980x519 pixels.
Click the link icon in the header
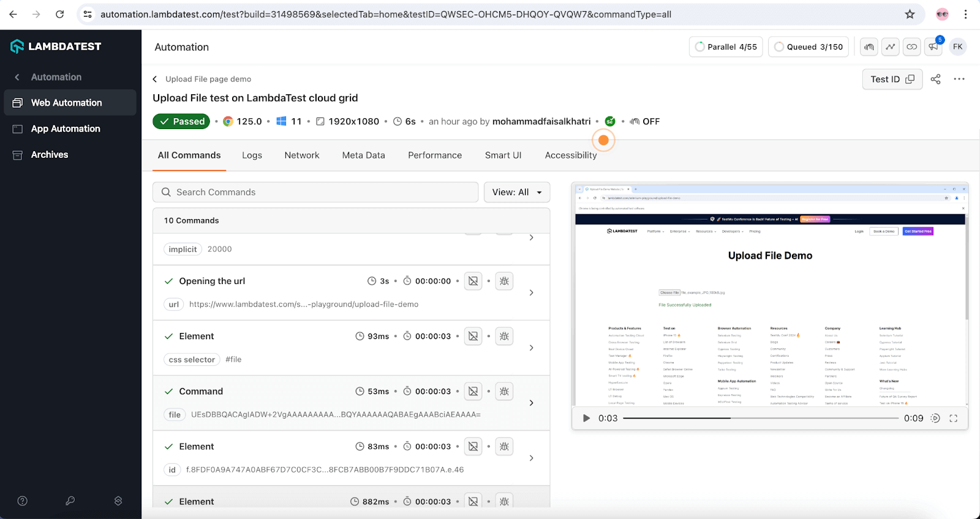(912, 47)
